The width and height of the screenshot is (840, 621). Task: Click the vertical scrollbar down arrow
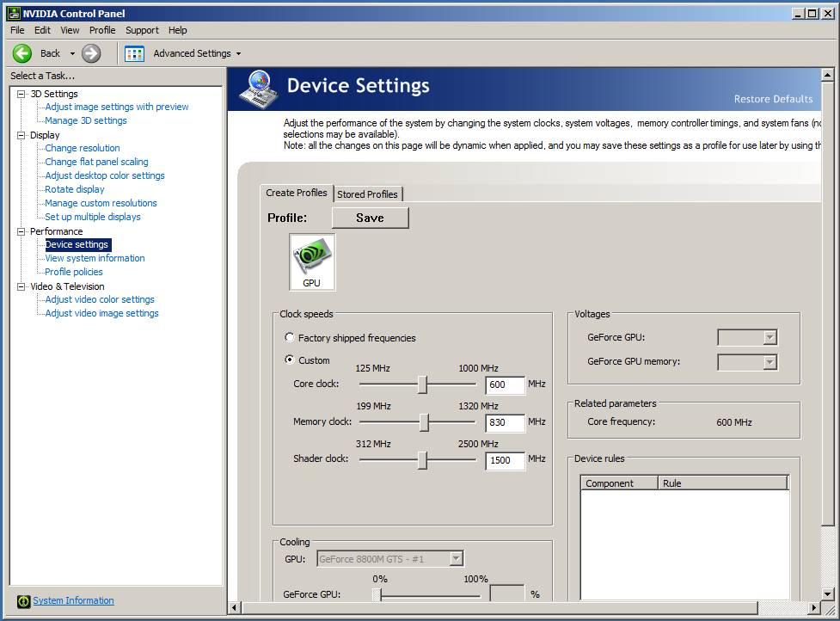pos(828,593)
